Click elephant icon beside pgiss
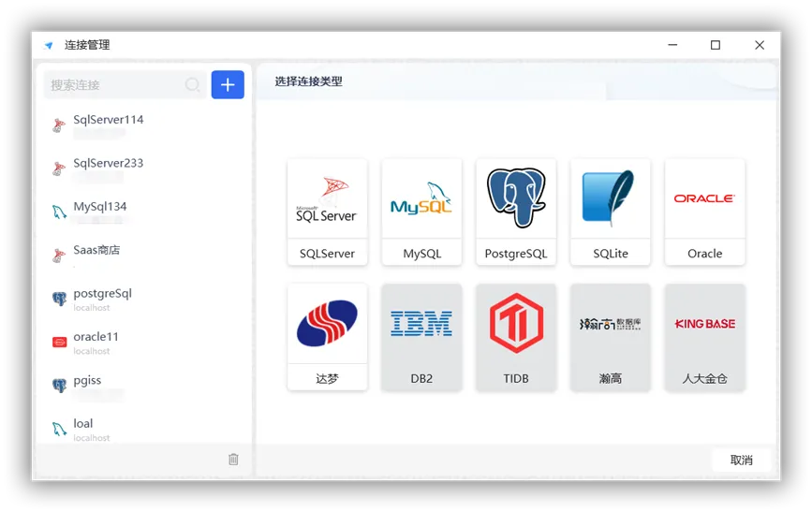Screen dimensions: 812x512 point(60,386)
